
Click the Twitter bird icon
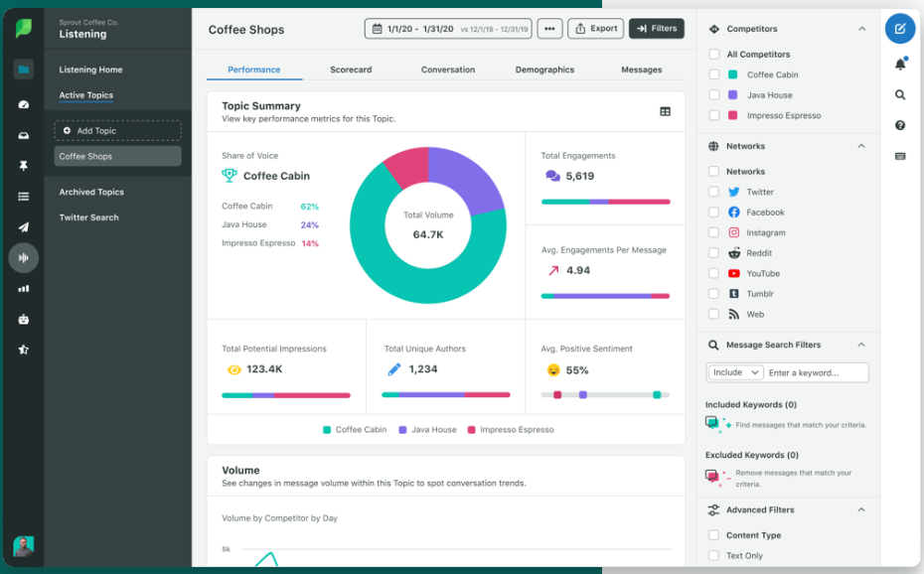click(733, 192)
